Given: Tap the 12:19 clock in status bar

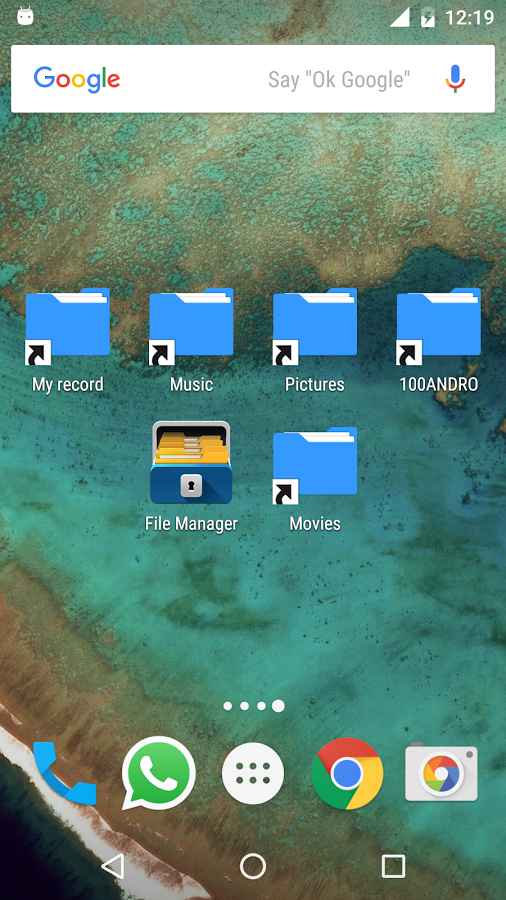Looking at the screenshot, I should (x=469, y=18).
